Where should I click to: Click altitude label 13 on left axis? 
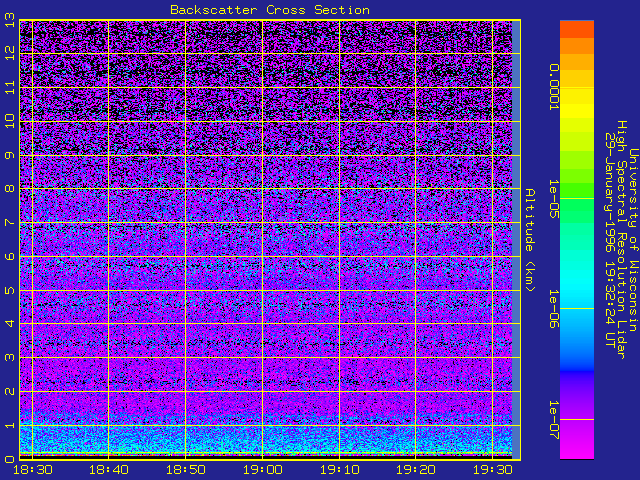10,20
